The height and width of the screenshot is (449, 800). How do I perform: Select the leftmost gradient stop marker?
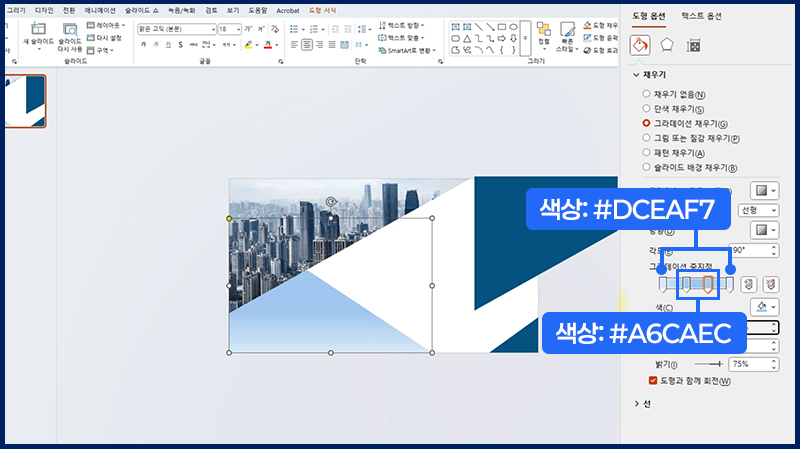point(663,285)
